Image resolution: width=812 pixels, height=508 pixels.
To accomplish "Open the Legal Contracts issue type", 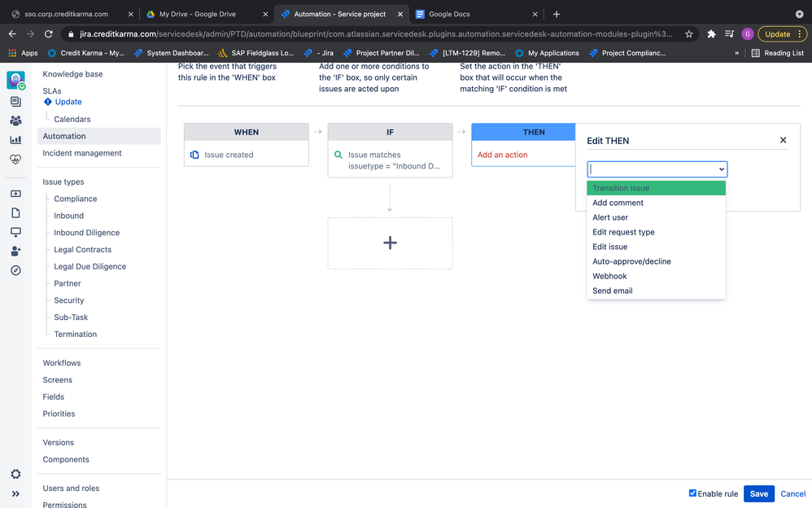I will [82, 249].
